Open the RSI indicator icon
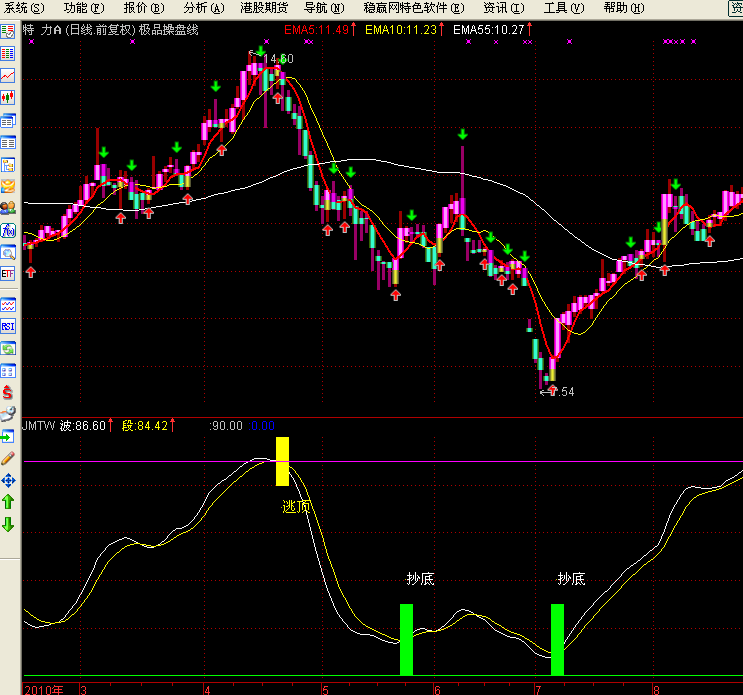The height and width of the screenshot is (695, 743). coord(8,326)
